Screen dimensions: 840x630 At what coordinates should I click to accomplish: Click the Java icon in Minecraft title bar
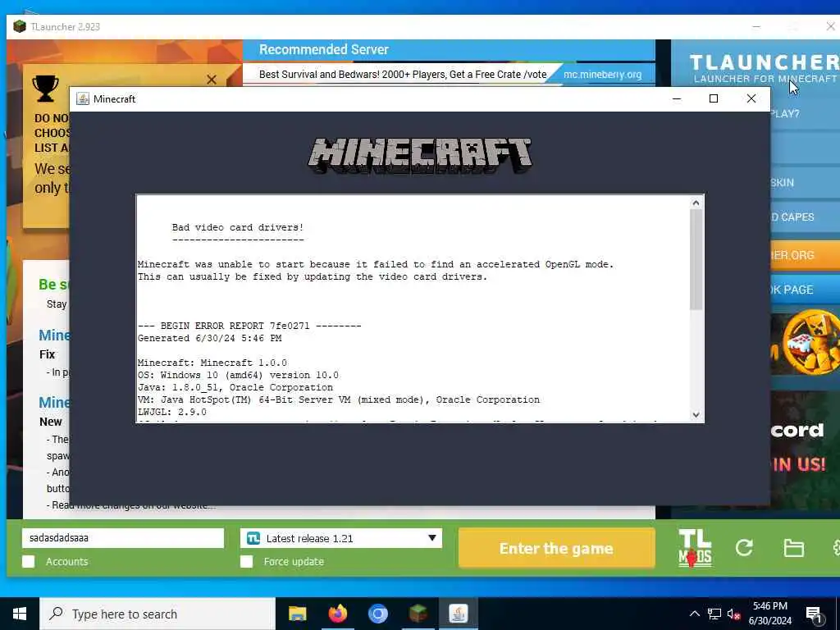[x=83, y=98]
